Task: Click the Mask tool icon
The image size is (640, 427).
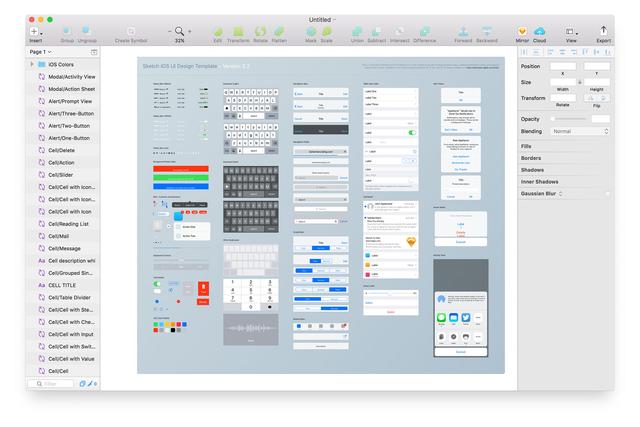Action: [310, 32]
